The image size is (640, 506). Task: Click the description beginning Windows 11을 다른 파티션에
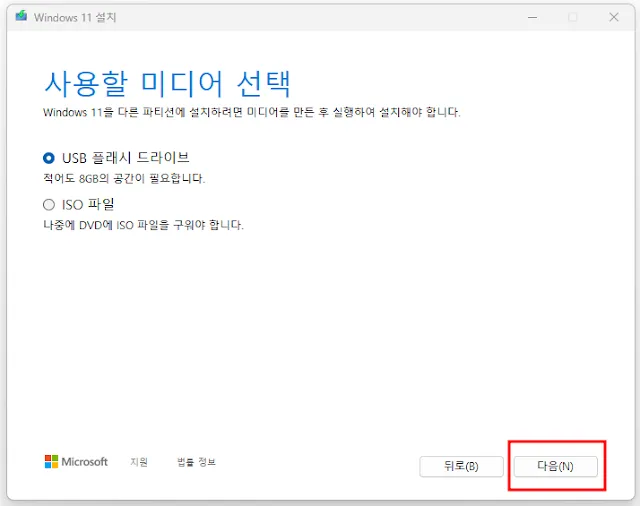251,112
